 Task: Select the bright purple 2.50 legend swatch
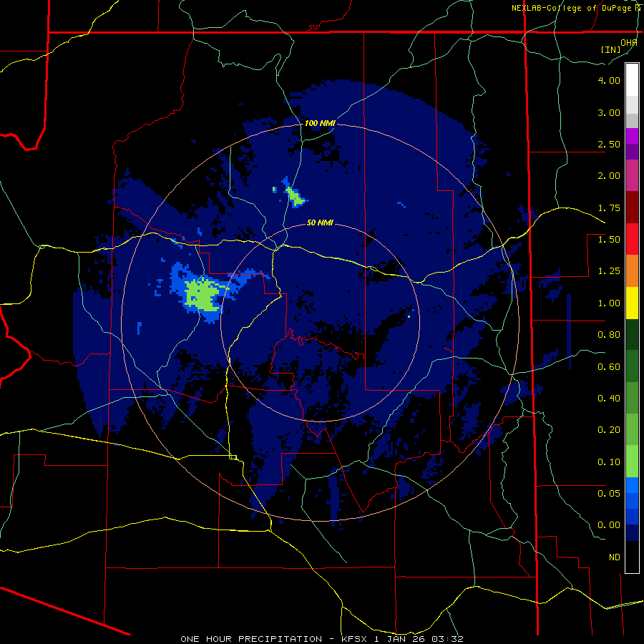[x=632, y=136]
